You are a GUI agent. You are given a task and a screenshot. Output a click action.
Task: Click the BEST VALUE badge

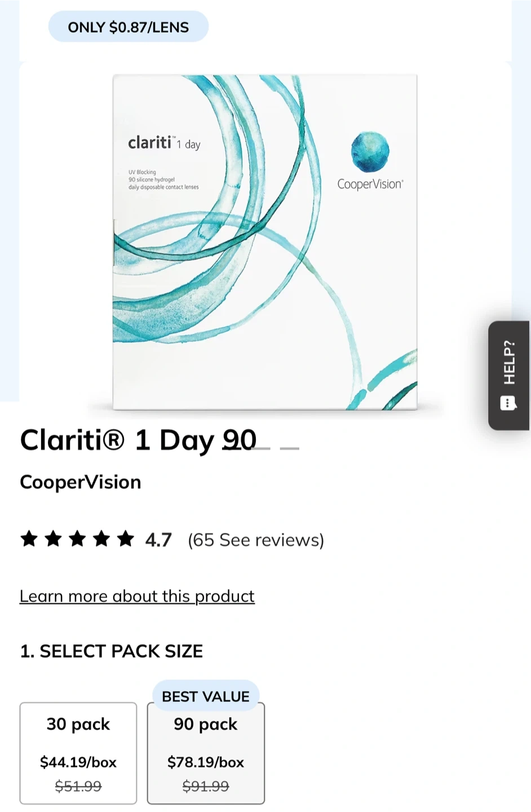click(206, 696)
